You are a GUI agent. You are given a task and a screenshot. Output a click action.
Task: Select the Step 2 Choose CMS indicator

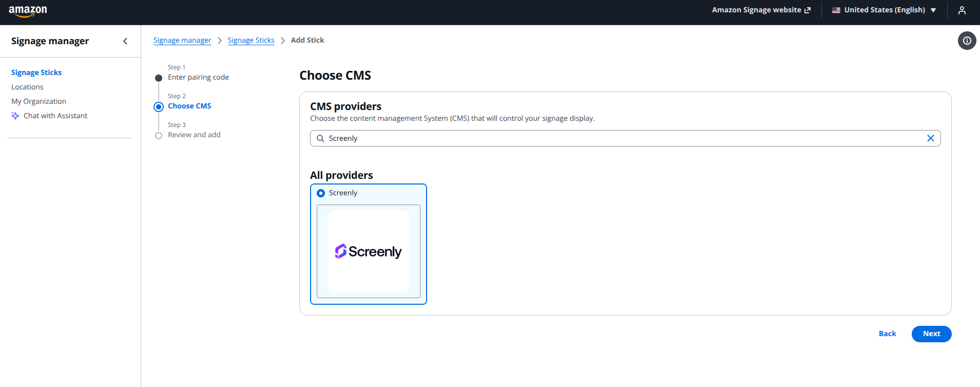coord(159,107)
